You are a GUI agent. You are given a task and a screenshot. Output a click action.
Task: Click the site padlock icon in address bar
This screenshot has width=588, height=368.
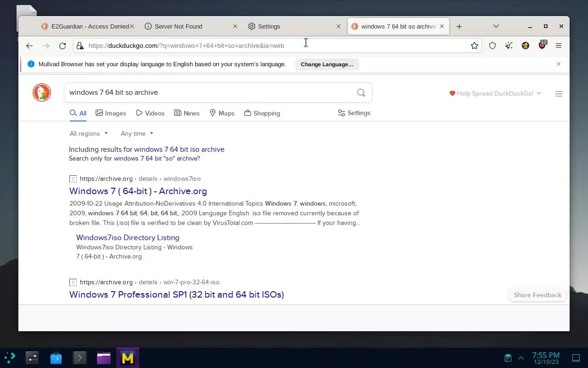point(80,46)
